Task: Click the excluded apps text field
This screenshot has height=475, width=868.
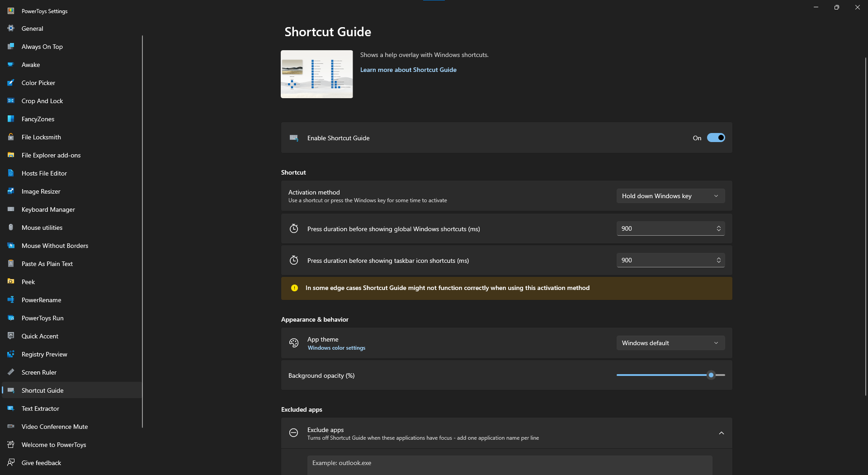Action: (509, 464)
